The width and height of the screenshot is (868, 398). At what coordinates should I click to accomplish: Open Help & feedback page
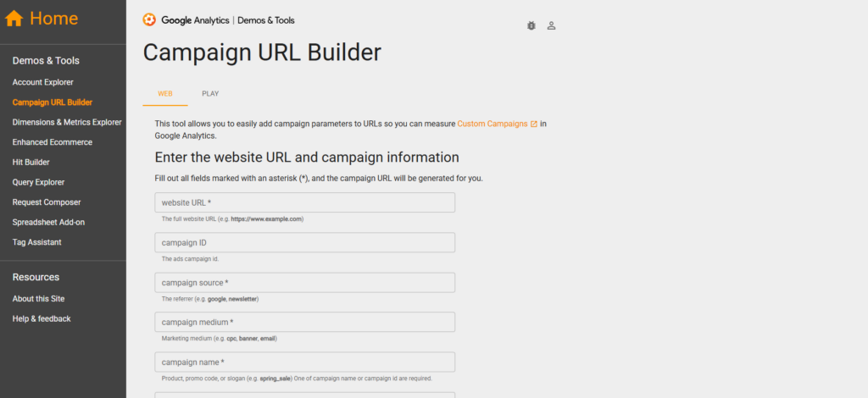click(x=42, y=319)
